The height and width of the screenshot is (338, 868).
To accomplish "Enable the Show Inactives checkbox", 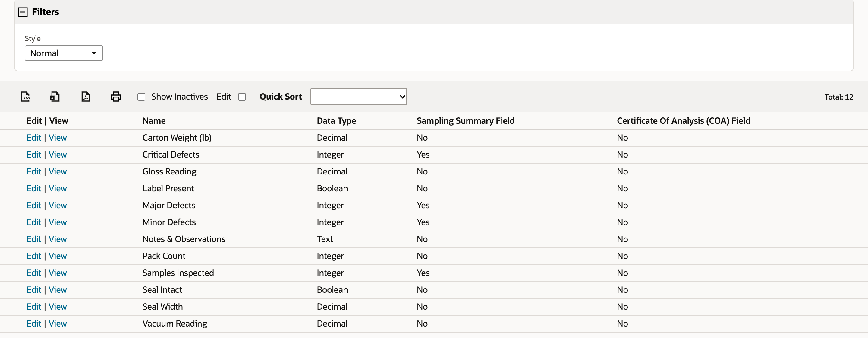I will (x=142, y=97).
